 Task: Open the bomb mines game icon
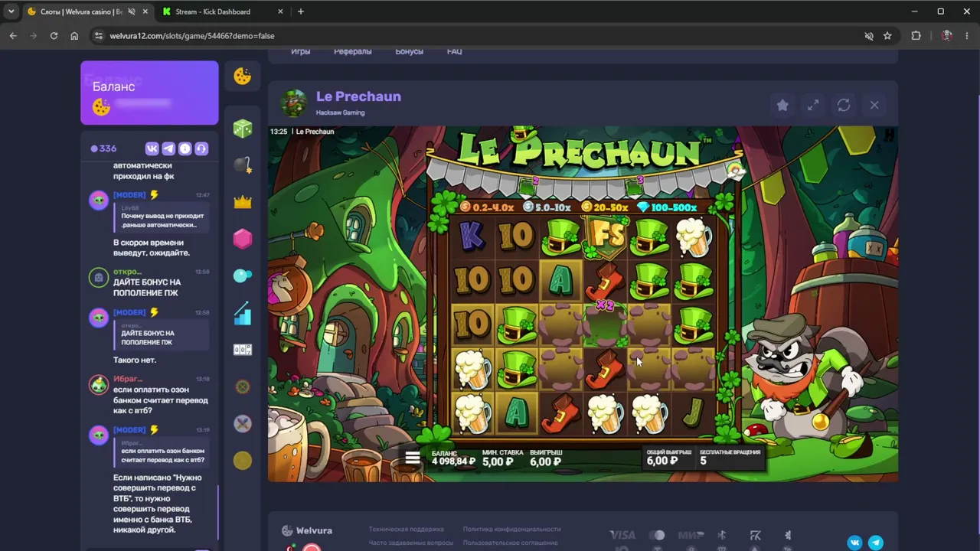(x=243, y=165)
